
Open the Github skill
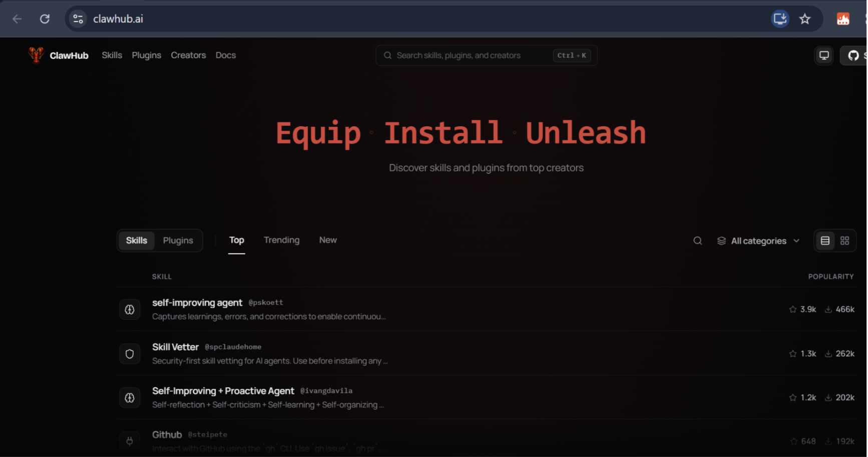(167, 435)
